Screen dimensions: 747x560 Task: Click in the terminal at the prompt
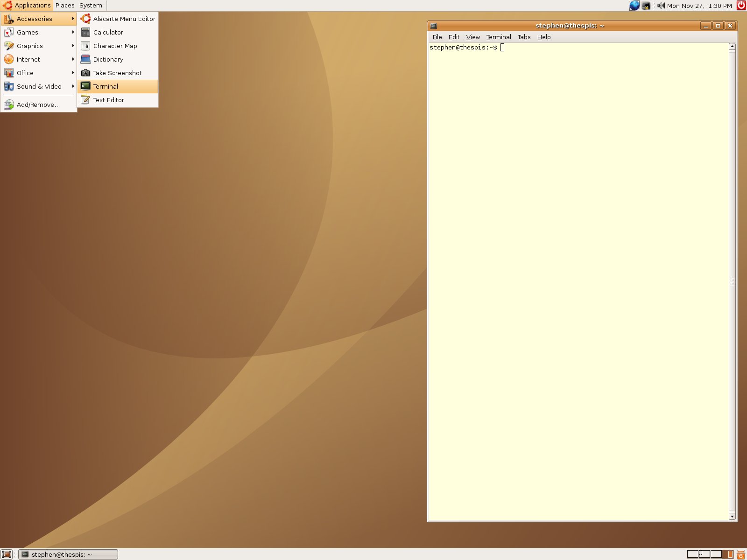[502, 48]
